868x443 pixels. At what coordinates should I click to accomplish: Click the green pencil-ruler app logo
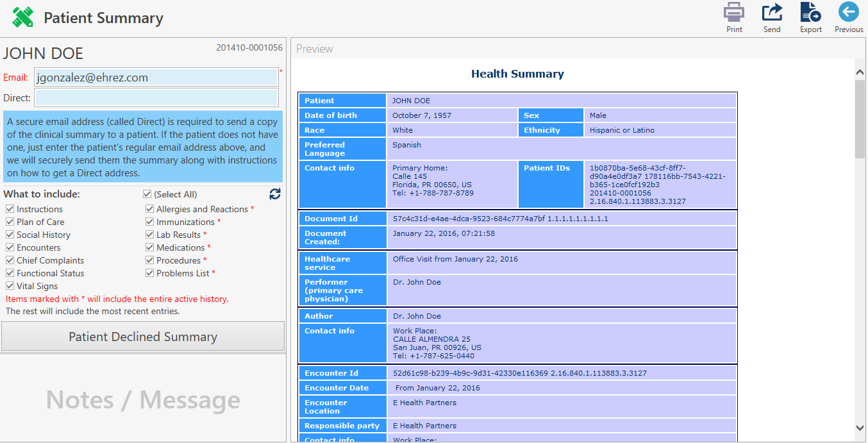22,17
